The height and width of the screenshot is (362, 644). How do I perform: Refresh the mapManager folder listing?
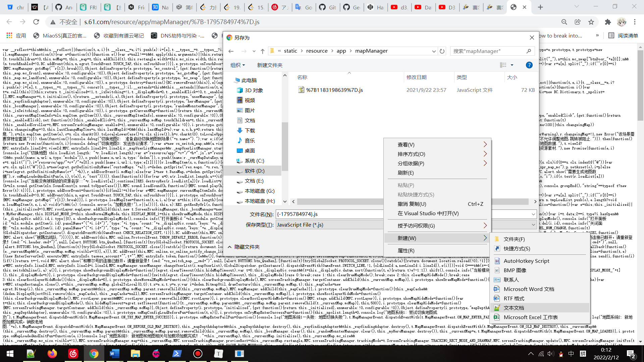[442, 51]
